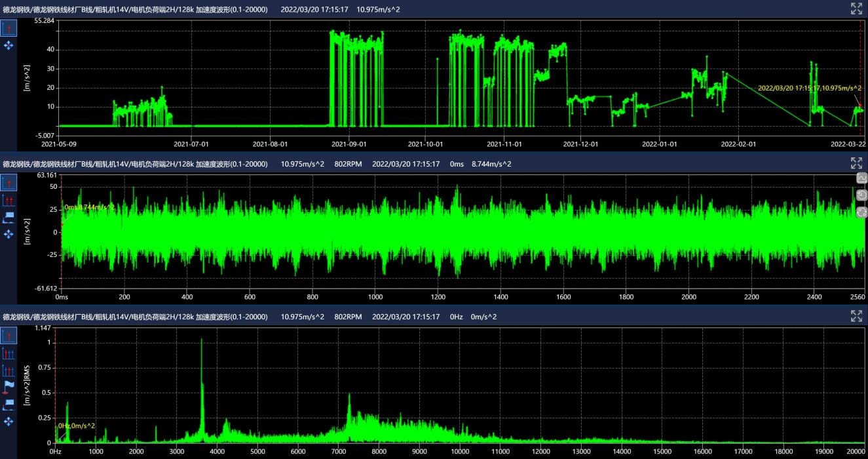868x459 pixels.
Task: Select sideband cursor tool in spectrum panel
Action: click(x=9, y=370)
